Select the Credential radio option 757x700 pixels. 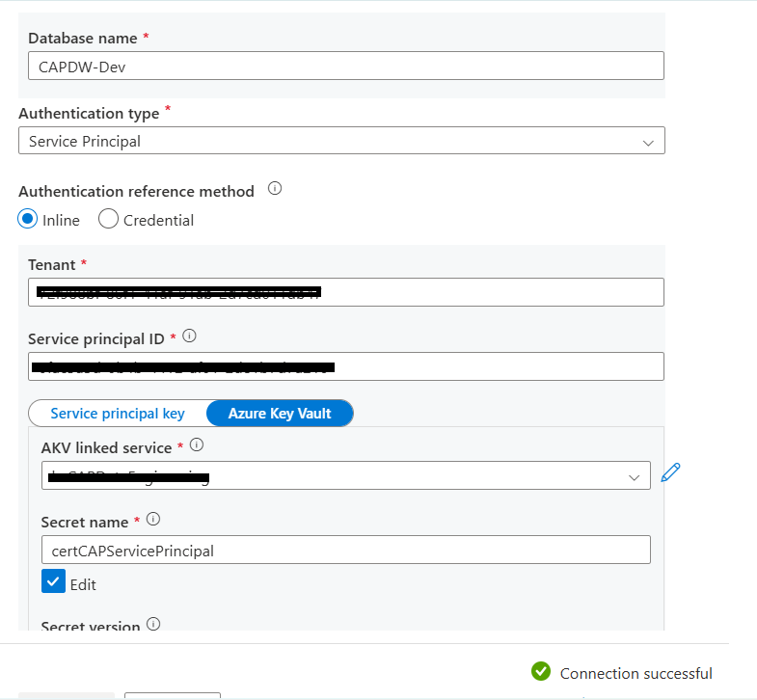coord(108,219)
